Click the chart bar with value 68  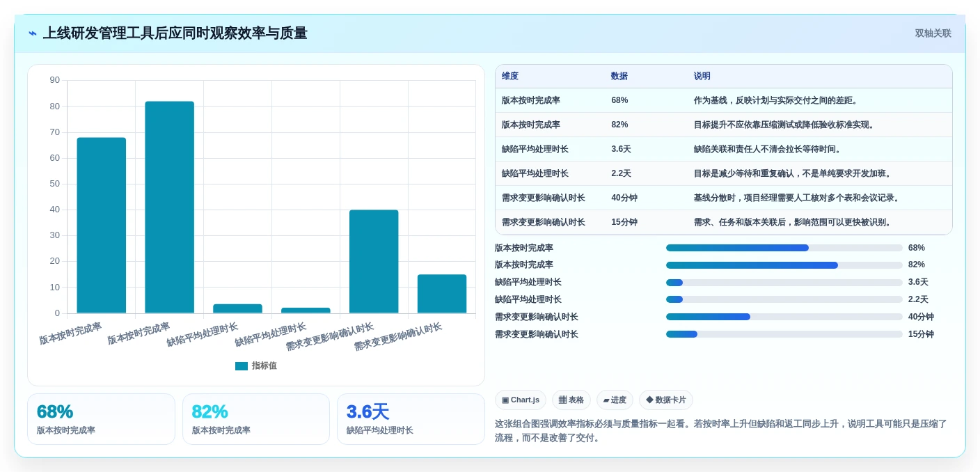click(102, 226)
